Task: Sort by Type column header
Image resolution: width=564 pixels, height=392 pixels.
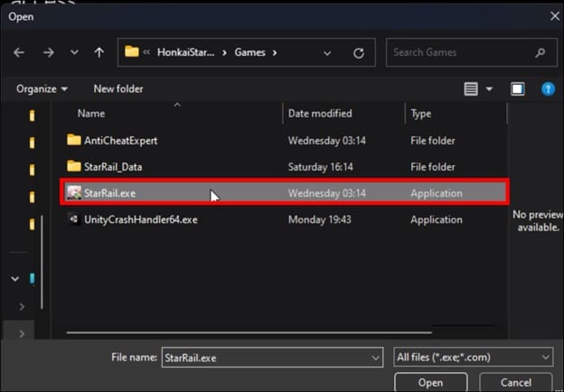Action: tap(421, 114)
